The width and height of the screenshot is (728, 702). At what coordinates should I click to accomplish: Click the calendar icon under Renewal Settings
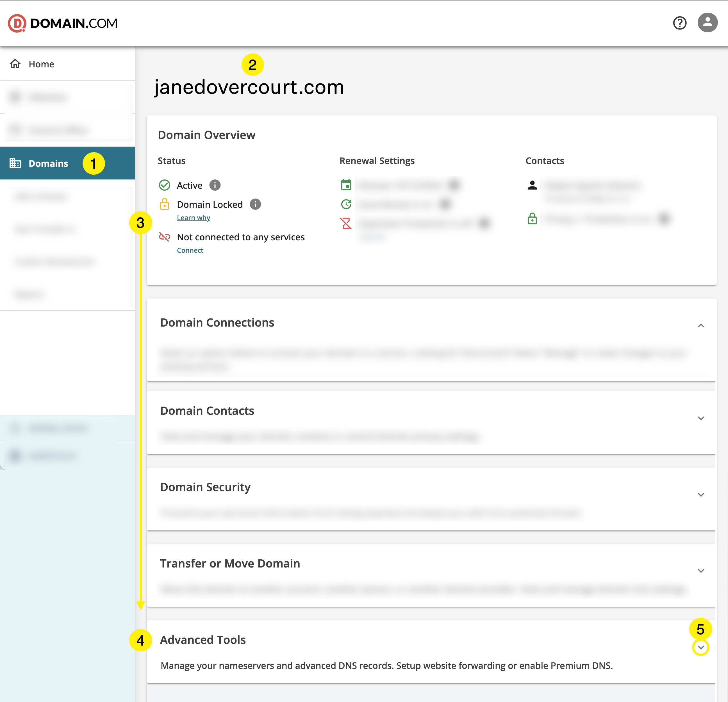pyautogui.click(x=346, y=184)
